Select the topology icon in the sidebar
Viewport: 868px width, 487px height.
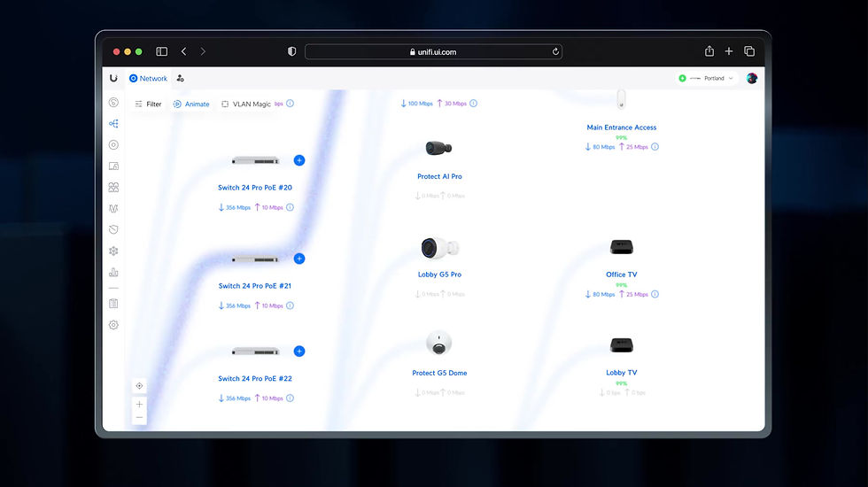(x=113, y=123)
